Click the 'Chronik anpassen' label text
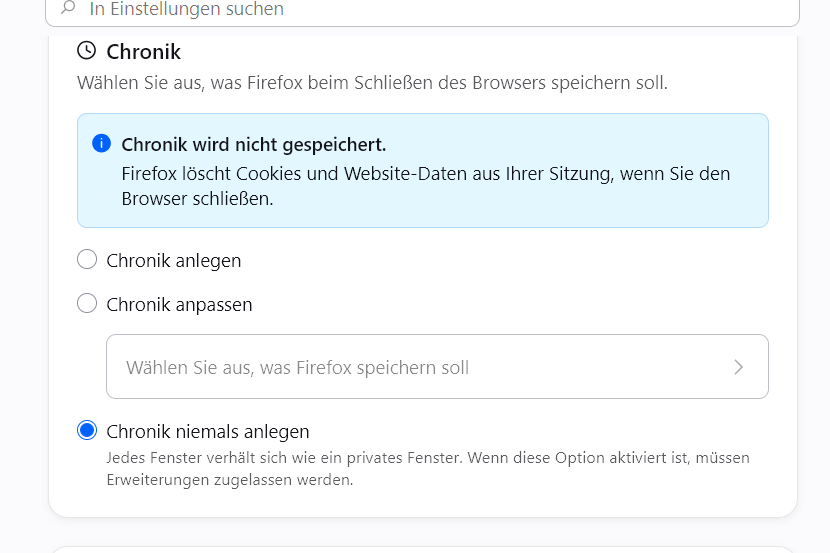 coord(179,305)
